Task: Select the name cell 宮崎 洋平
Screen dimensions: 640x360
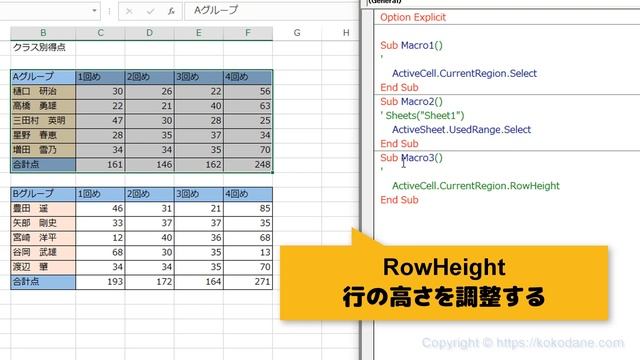Action: tap(43, 238)
